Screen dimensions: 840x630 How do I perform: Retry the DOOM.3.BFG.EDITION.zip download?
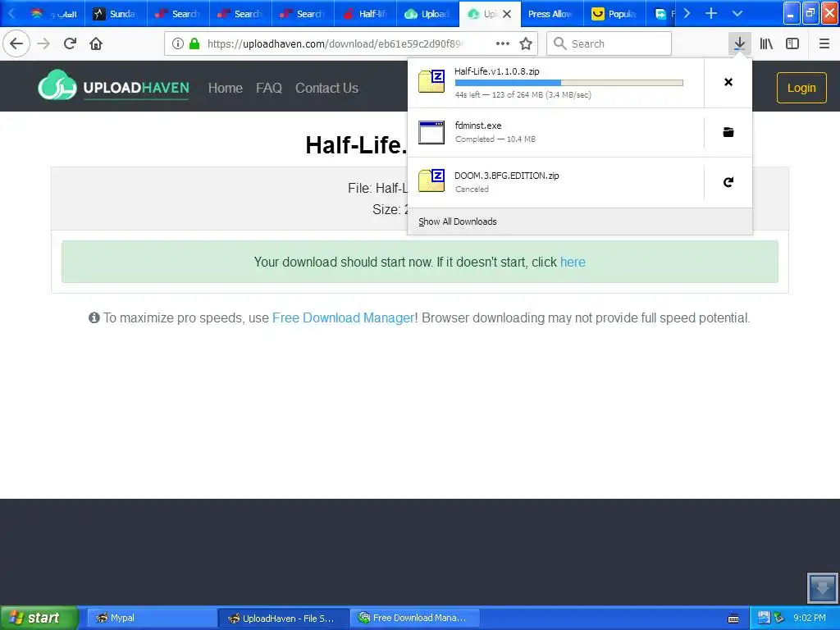pyautogui.click(x=728, y=182)
